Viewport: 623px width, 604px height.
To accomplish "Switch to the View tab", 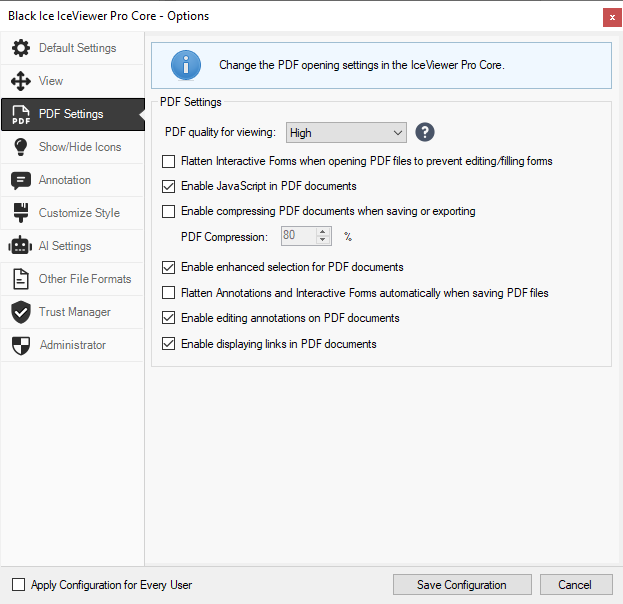I will pyautogui.click(x=72, y=81).
